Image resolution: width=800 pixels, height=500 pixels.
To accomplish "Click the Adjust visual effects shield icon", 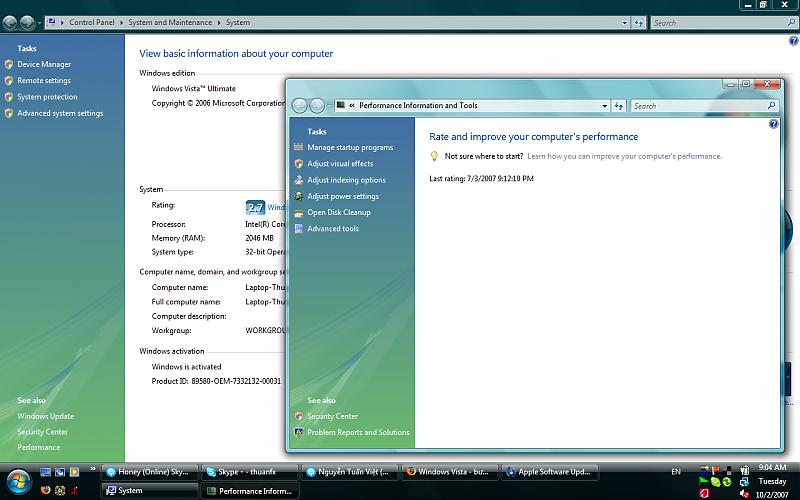I will point(298,164).
